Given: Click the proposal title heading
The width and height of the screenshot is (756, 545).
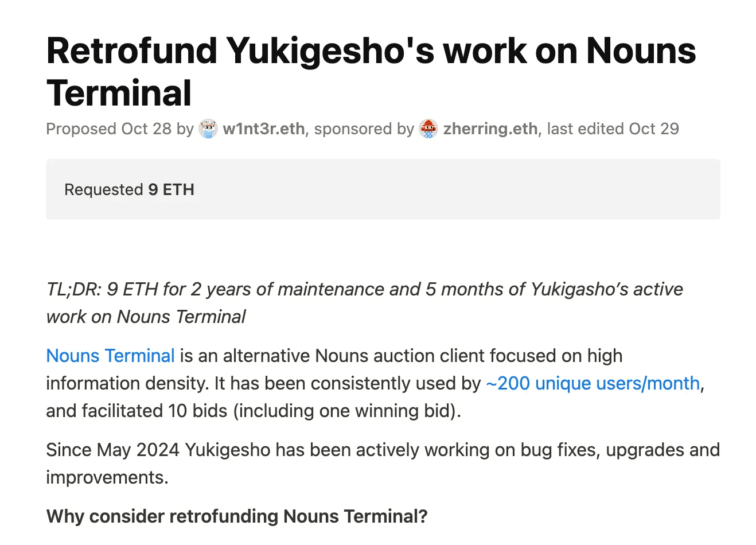Looking at the screenshot, I should pos(371,72).
